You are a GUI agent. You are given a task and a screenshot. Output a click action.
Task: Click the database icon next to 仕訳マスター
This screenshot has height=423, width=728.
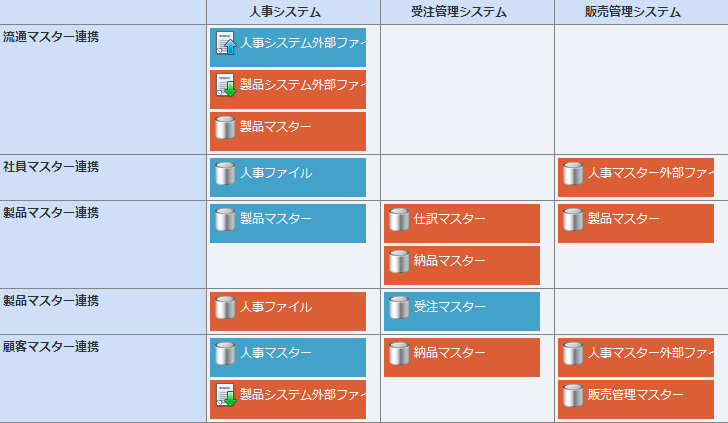[399, 219]
